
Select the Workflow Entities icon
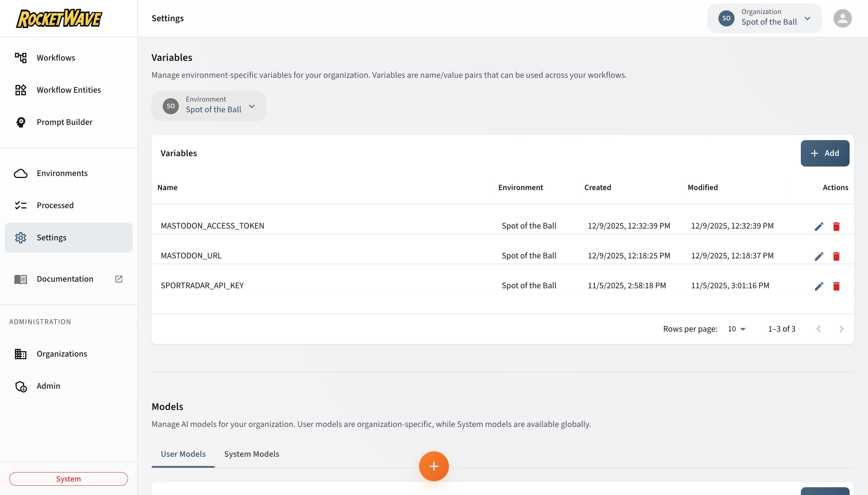[x=21, y=90]
